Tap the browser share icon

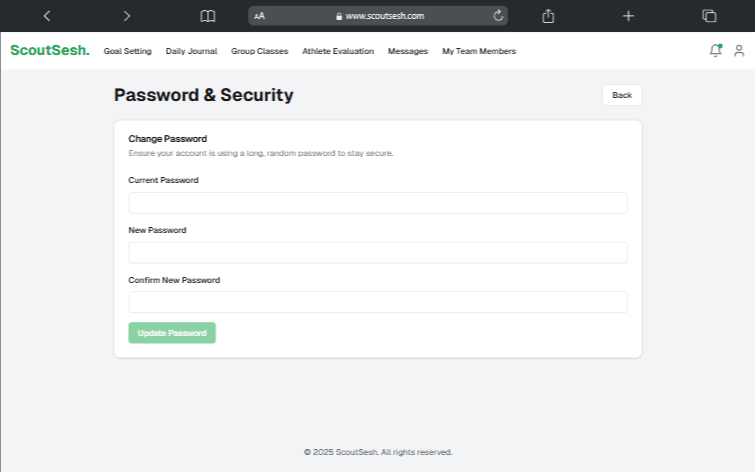(x=548, y=16)
